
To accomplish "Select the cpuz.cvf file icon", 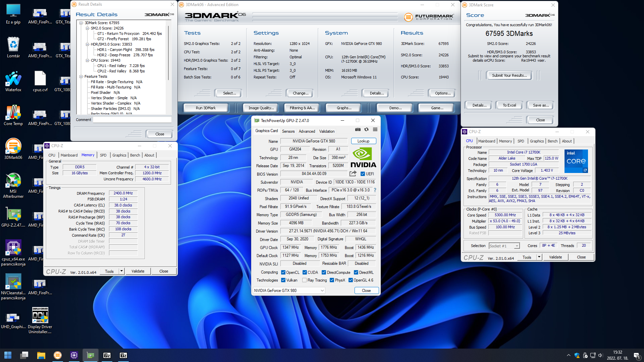I will 40,81.
